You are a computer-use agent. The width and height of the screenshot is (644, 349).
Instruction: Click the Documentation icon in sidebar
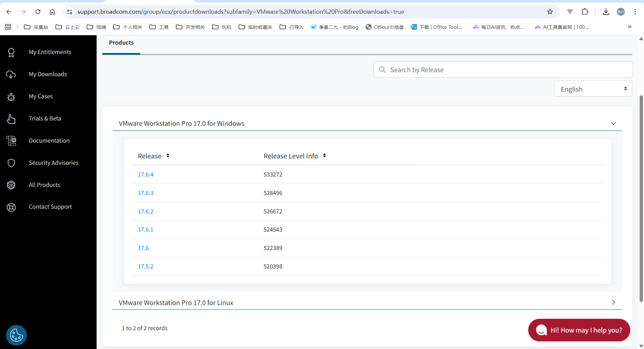click(x=11, y=141)
